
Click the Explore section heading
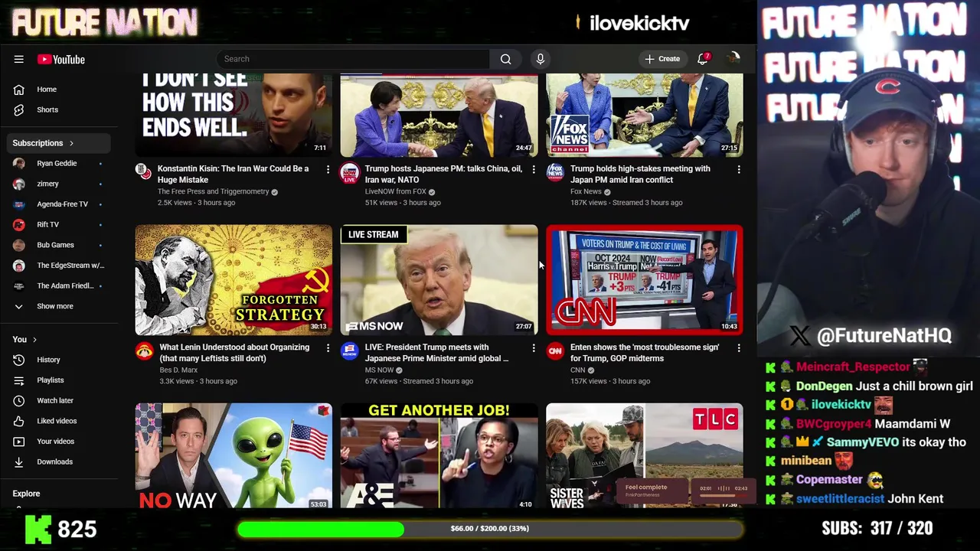click(x=26, y=494)
